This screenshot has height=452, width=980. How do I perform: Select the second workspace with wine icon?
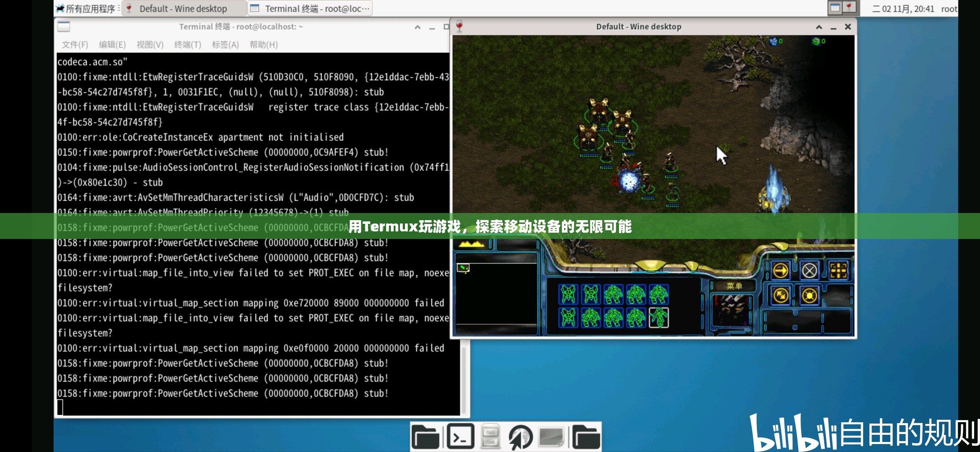(849, 8)
